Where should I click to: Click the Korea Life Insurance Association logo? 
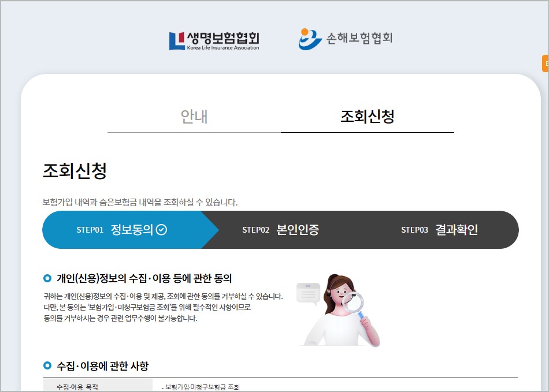click(214, 39)
